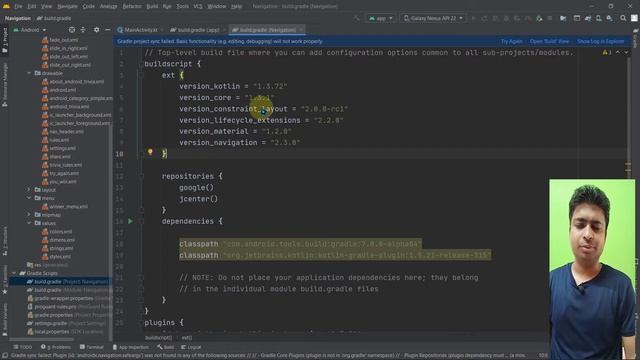640x360 pixels.
Task: Open Project panel settings gear
Action: (96, 30)
